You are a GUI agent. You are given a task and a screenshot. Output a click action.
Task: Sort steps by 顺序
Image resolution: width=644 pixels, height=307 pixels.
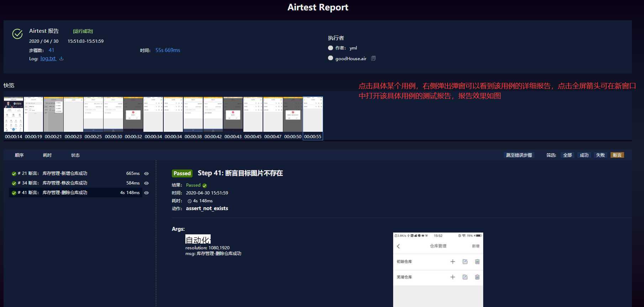tap(19, 155)
